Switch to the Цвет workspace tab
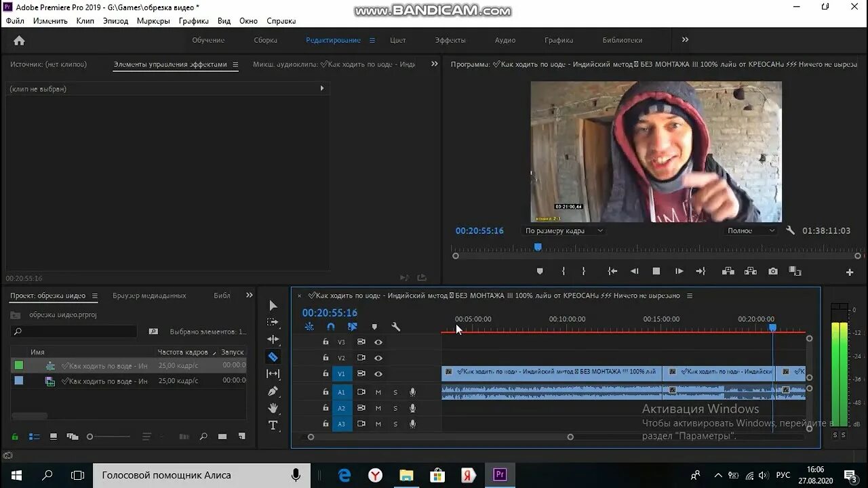Screen dimensions: 868x488 397,39
